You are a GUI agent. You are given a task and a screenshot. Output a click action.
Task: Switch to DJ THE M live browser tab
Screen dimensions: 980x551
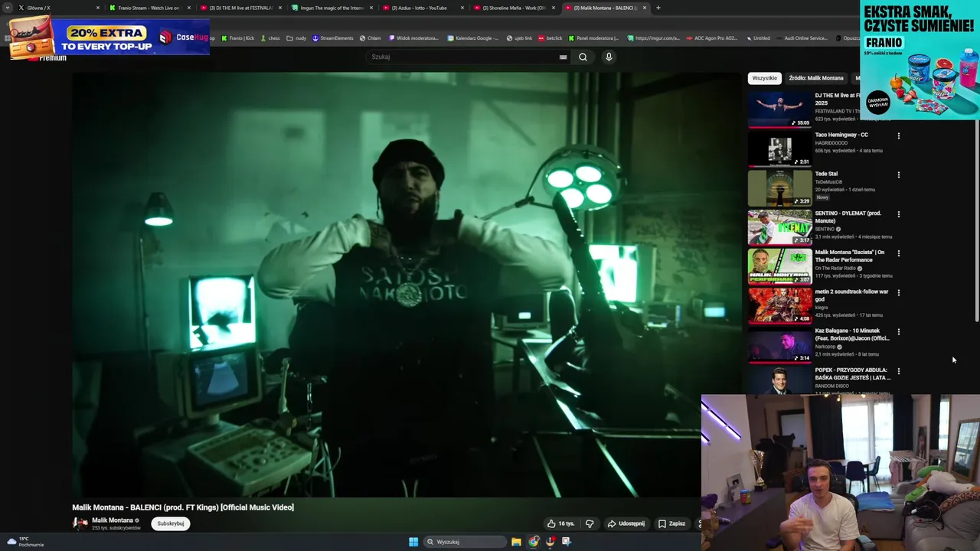coord(240,8)
